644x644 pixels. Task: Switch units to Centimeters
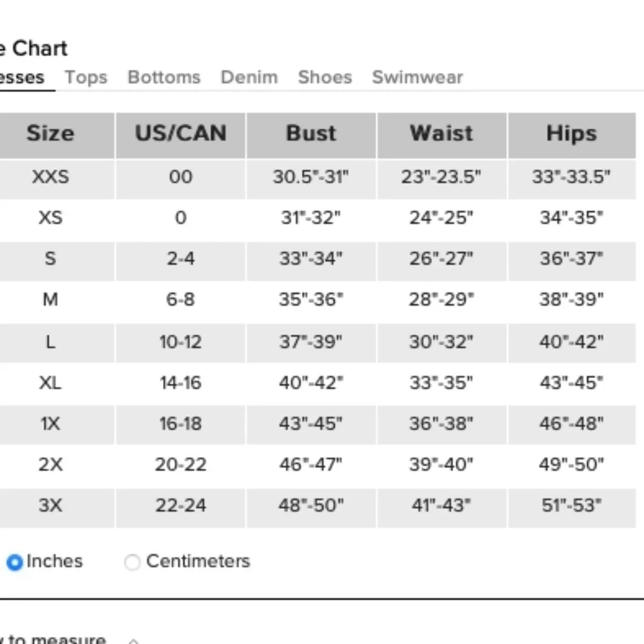pos(132,562)
